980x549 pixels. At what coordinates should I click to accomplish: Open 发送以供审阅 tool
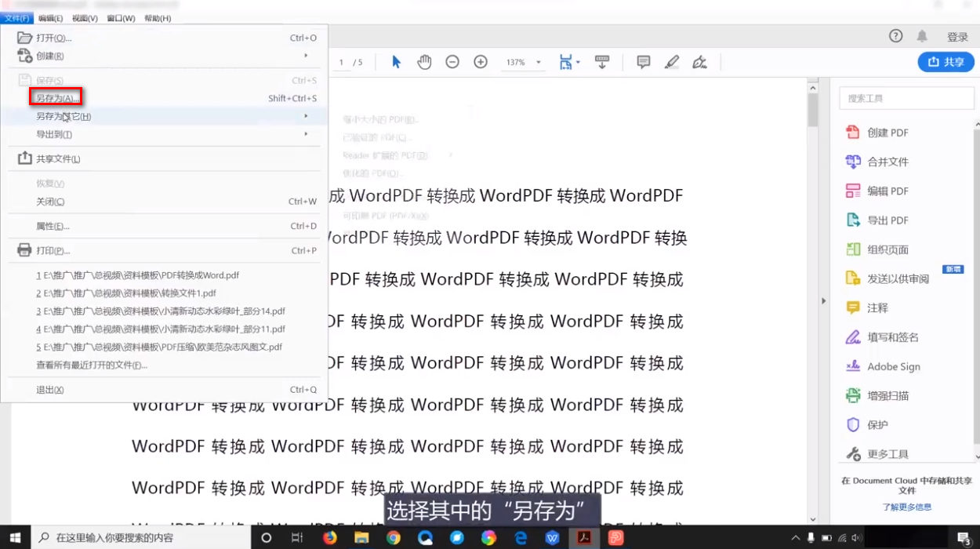coord(887,278)
